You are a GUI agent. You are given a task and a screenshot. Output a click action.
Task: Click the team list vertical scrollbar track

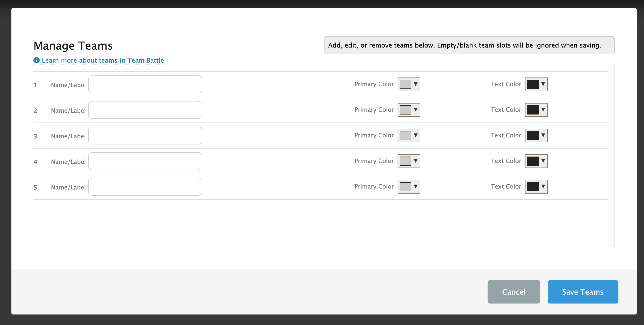coord(611,156)
